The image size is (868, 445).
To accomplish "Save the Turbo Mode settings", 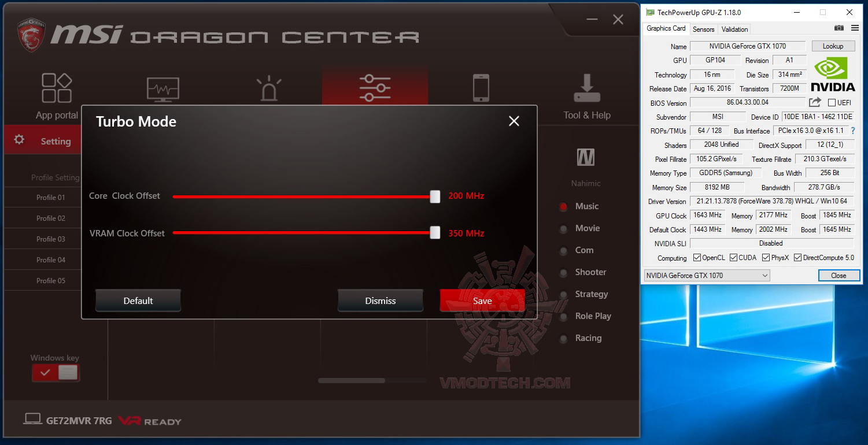I will pos(482,300).
